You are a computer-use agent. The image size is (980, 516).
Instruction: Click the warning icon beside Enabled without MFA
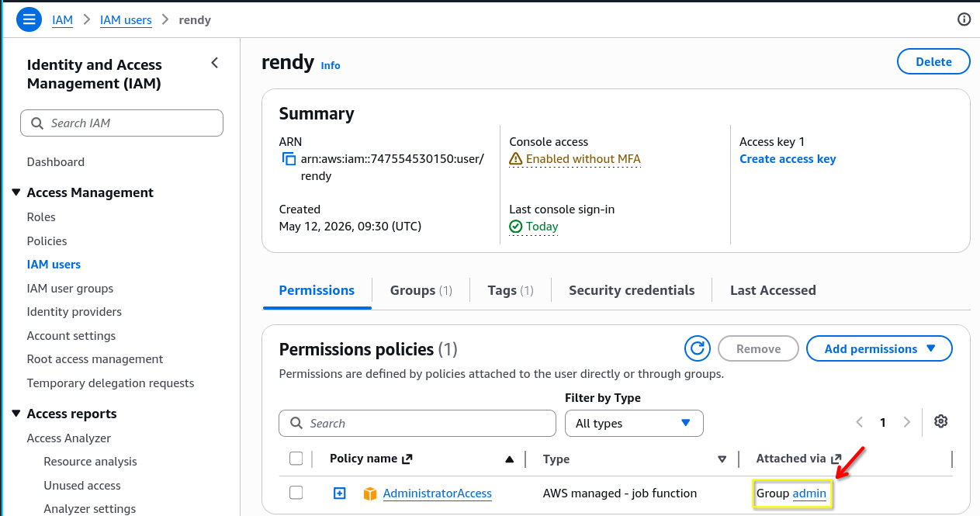[516, 159]
